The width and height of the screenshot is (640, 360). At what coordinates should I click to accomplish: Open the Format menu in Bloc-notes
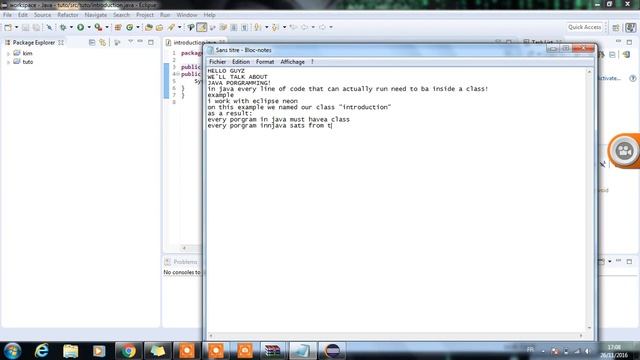pyautogui.click(x=265, y=62)
